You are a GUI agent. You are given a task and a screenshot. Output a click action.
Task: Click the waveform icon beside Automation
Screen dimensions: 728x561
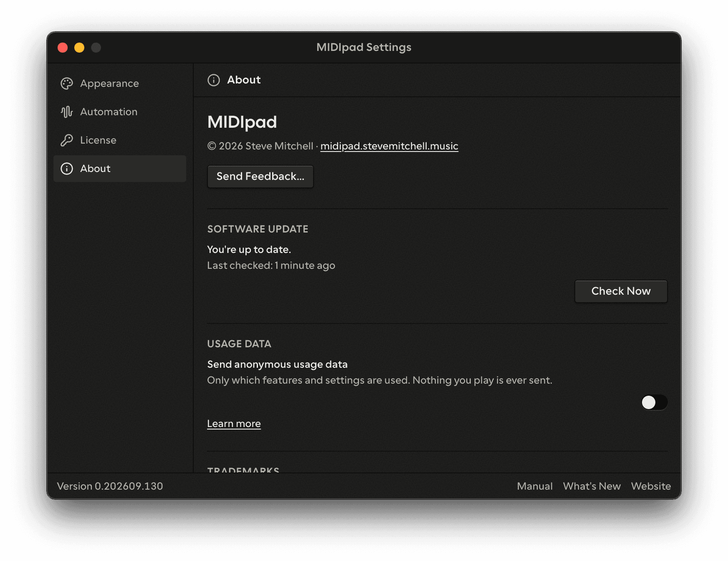[67, 112]
